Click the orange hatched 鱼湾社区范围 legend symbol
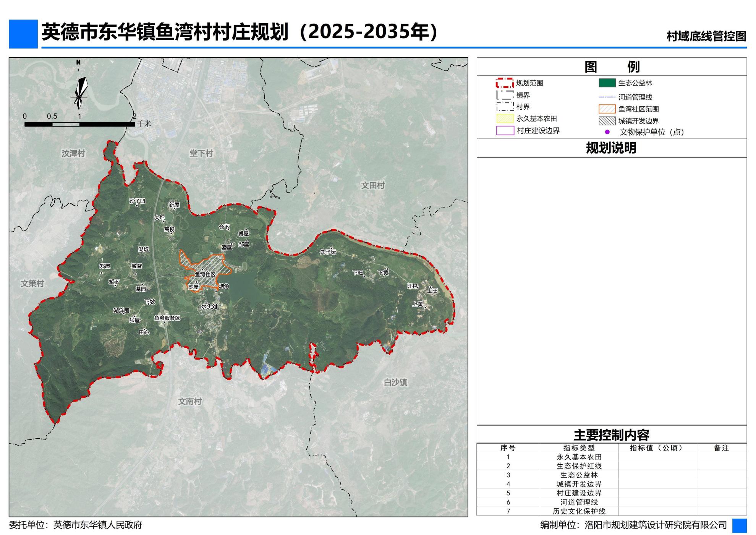The height and width of the screenshot is (535, 756). click(607, 109)
